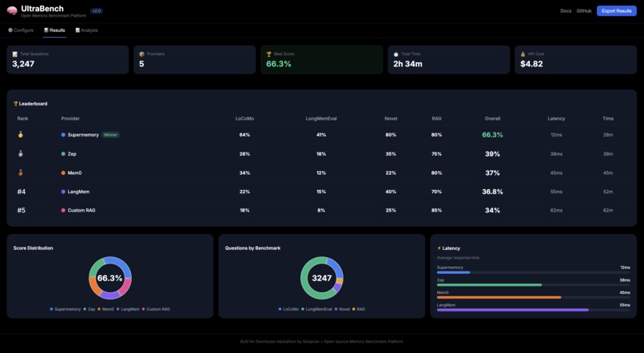Click LangMem's 36.8% overall score
The width and height of the screenshot is (644, 353).
point(492,192)
